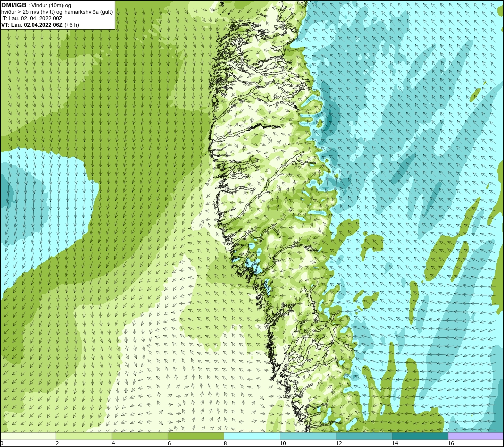Click the scale label '8'

tap(226, 444)
